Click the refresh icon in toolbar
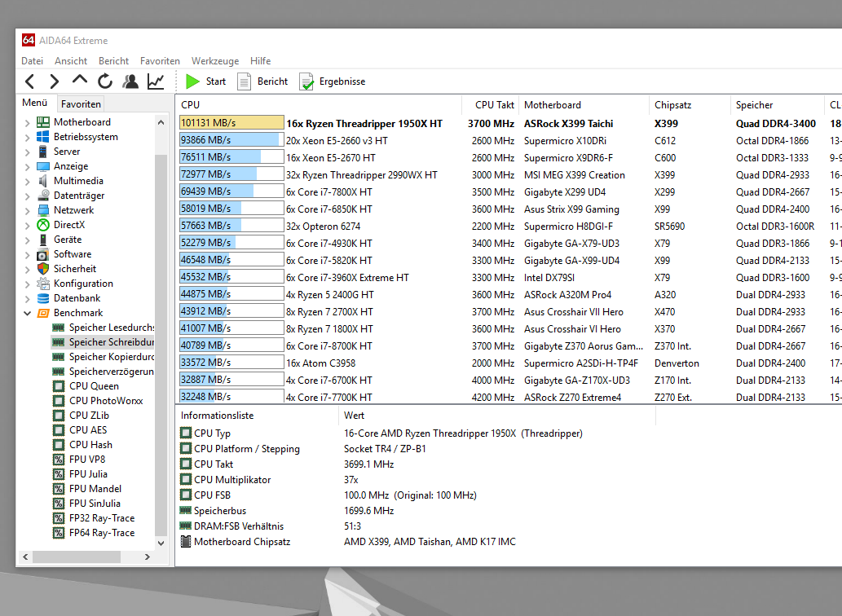Viewport: 842px width, 616px height. click(104, 81)
